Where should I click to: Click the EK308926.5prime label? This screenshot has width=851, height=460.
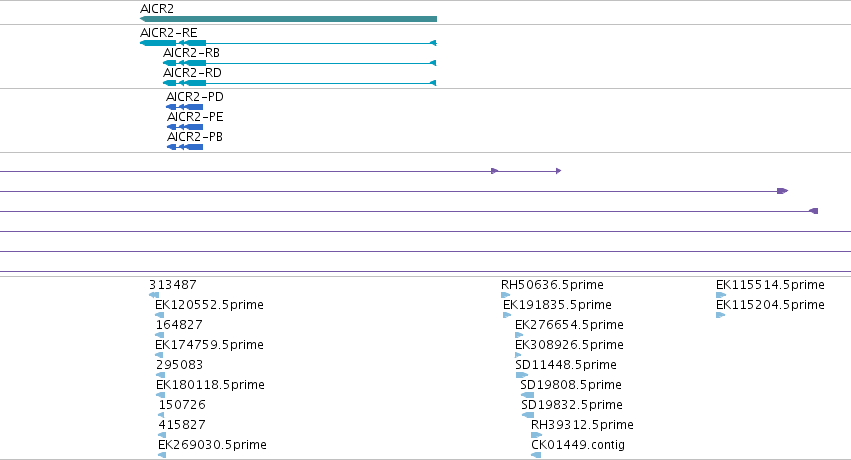(x=569, y=345)
